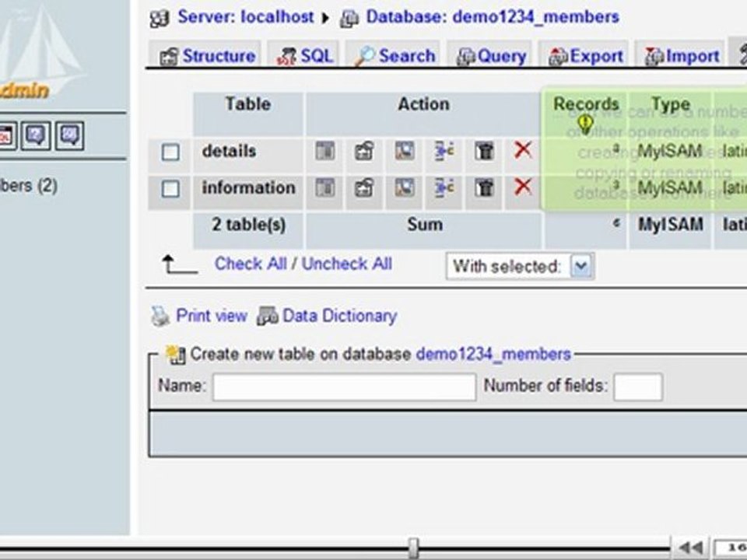Viewport: 747px width, 560px height.
Task: Click the rewind playback button
Action: coord(690,548)
